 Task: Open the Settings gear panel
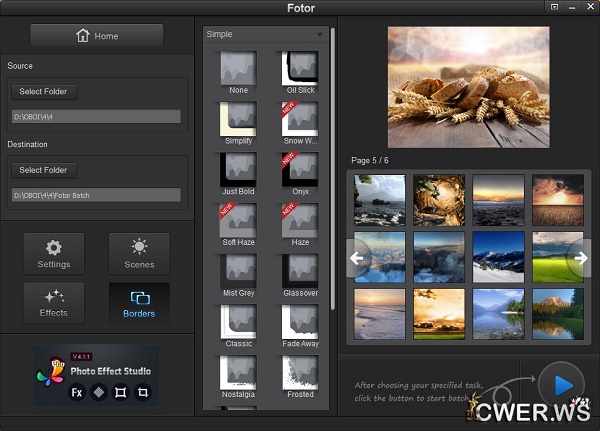pyautogui.click(x=54, y=253)
